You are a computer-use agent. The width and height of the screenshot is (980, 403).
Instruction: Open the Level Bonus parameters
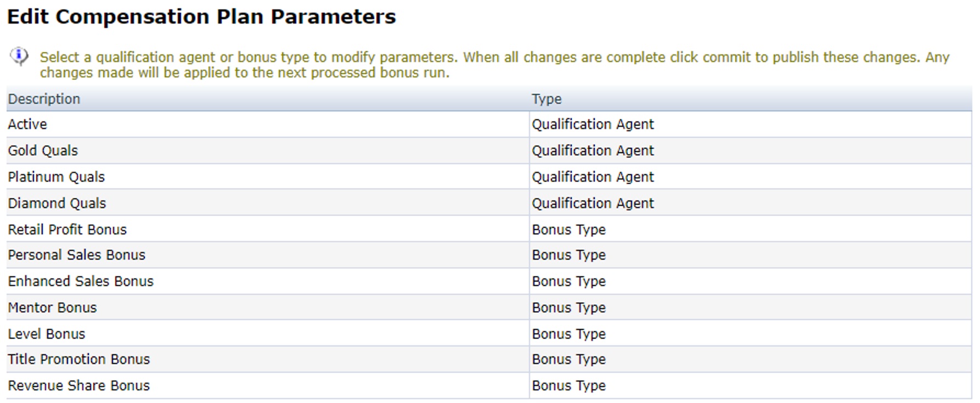(x=47, y=334)
